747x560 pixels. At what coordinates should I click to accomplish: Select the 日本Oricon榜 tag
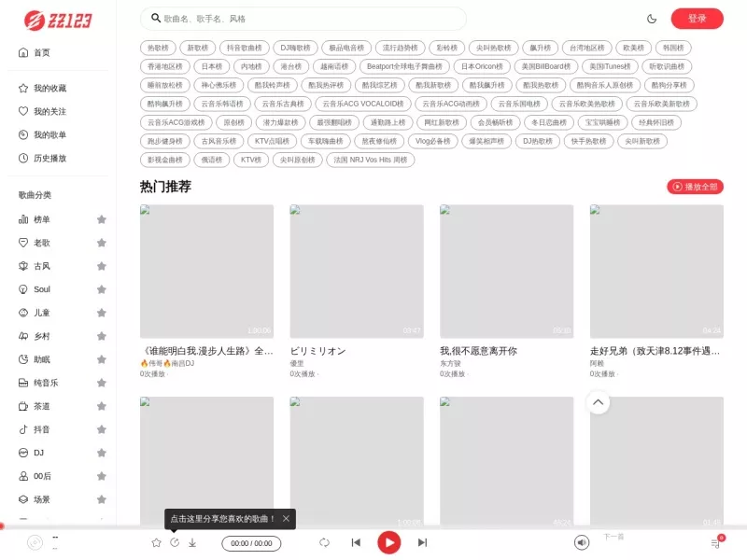coord(482,66)
